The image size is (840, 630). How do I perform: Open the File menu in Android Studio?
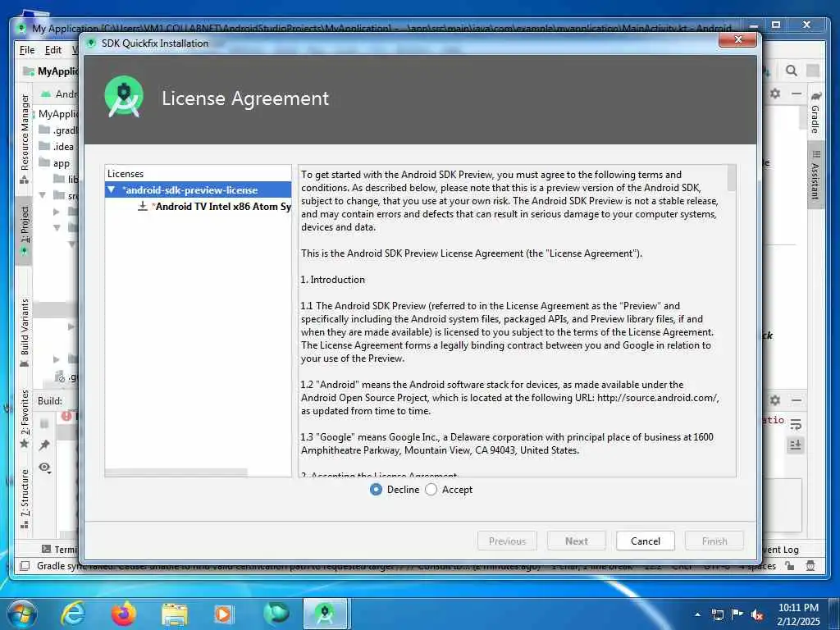point(27,50)
